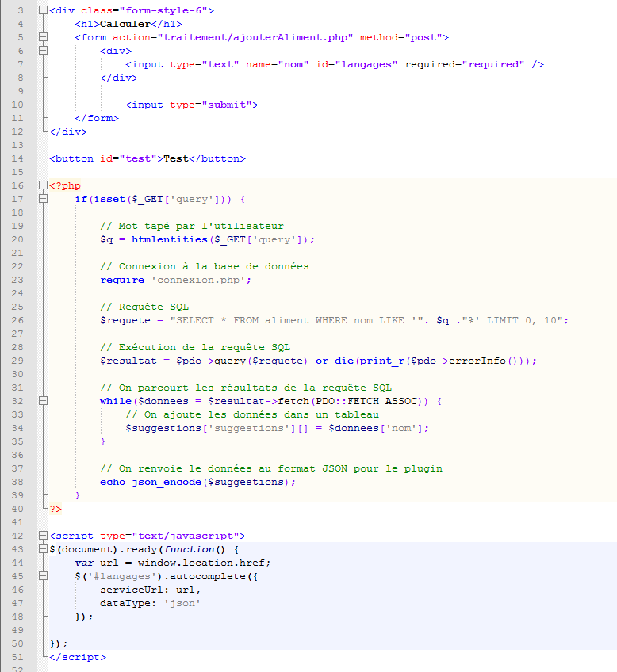Click the 'print_r' function call
This screenshot has width=617, height=672.
(x=382, y=361)
